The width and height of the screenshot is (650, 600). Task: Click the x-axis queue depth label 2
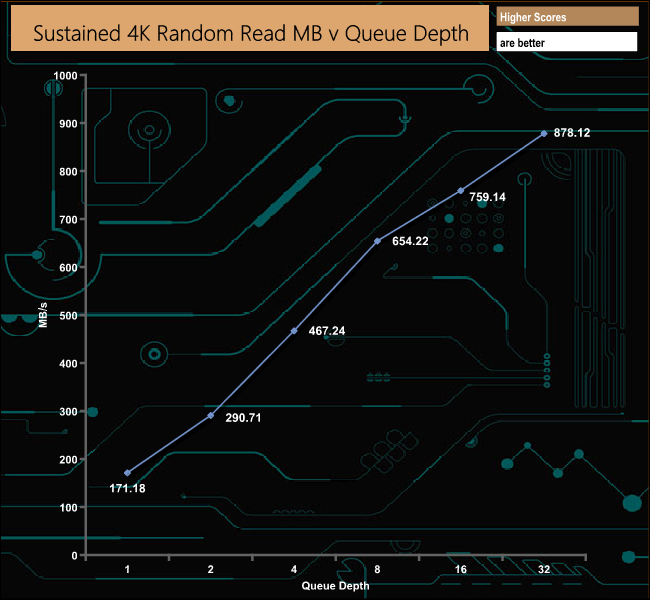211,569
